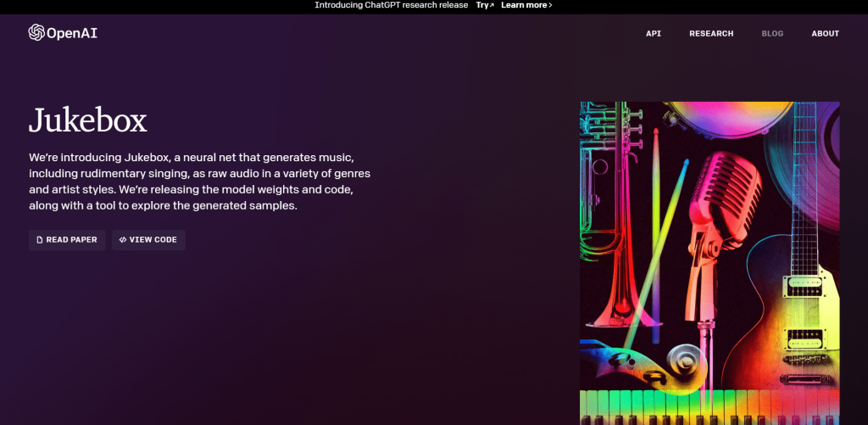Open the BLOG nav item
This screenshot has width=868, height=425.
[x=772, y=34]
